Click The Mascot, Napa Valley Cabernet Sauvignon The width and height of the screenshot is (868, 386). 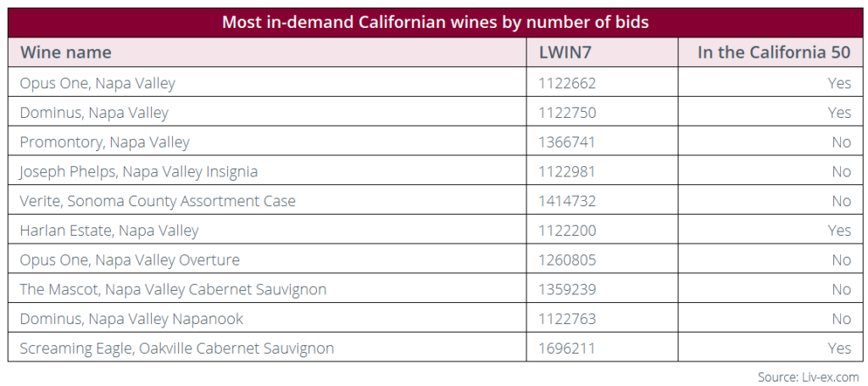click(x=173, y=289)
